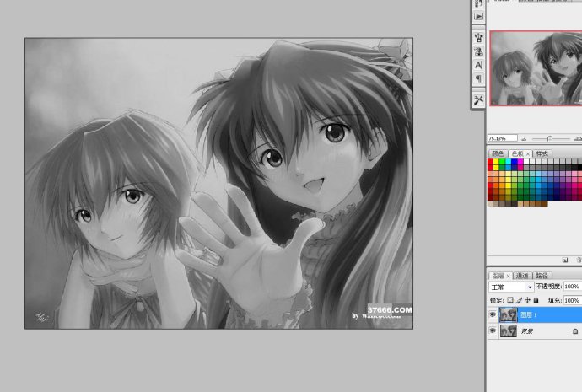Screen dimensions: 582x392
Task: Open the Character panel icon
Action: point(478,65)
